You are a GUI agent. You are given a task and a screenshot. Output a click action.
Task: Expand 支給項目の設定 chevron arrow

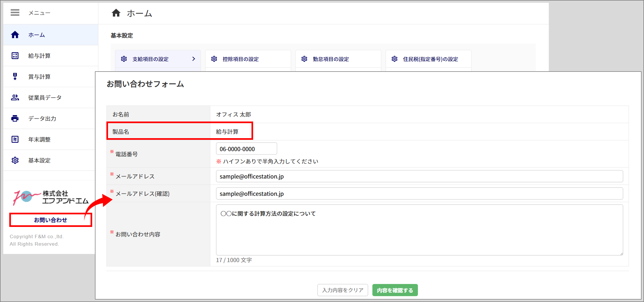193,59
